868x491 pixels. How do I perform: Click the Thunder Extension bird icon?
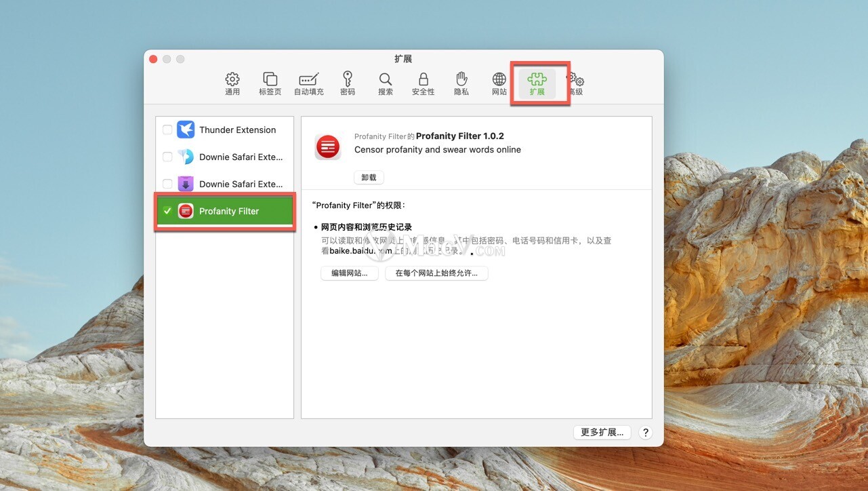point(186,130)
